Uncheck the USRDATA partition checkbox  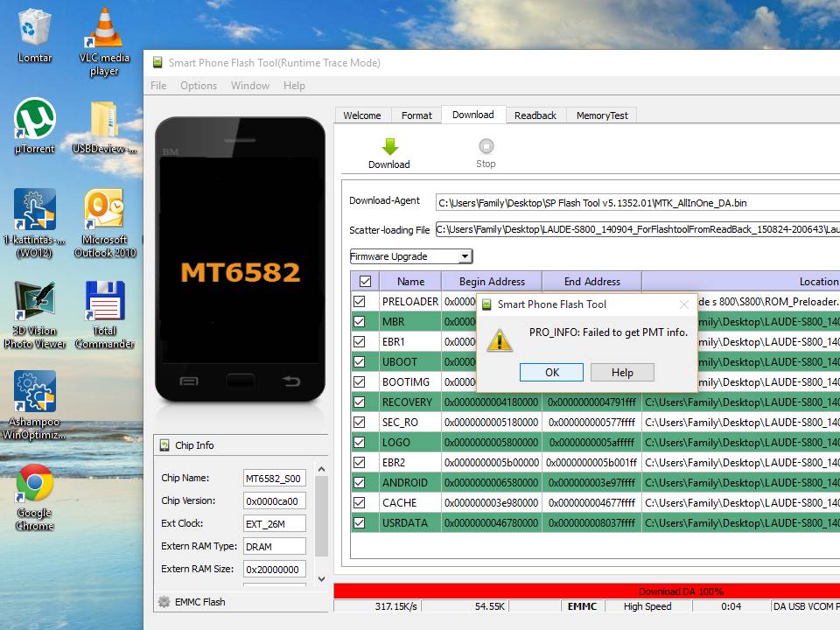[359, 523]
